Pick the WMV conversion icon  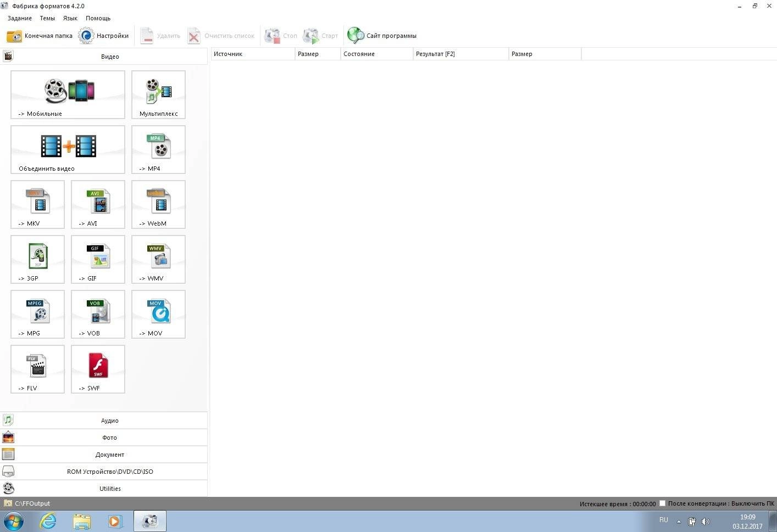click(158, 259)
